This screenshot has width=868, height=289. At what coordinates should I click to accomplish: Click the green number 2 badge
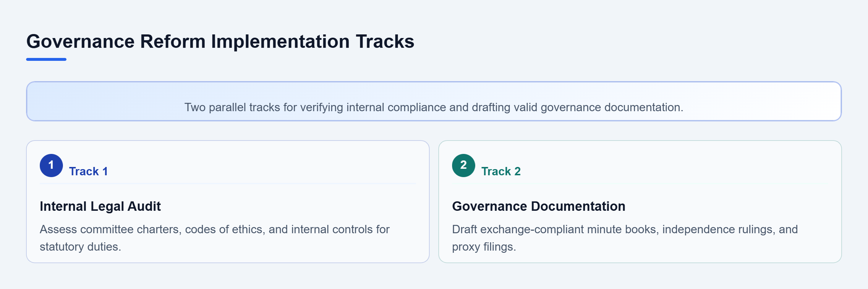(464, 166)
